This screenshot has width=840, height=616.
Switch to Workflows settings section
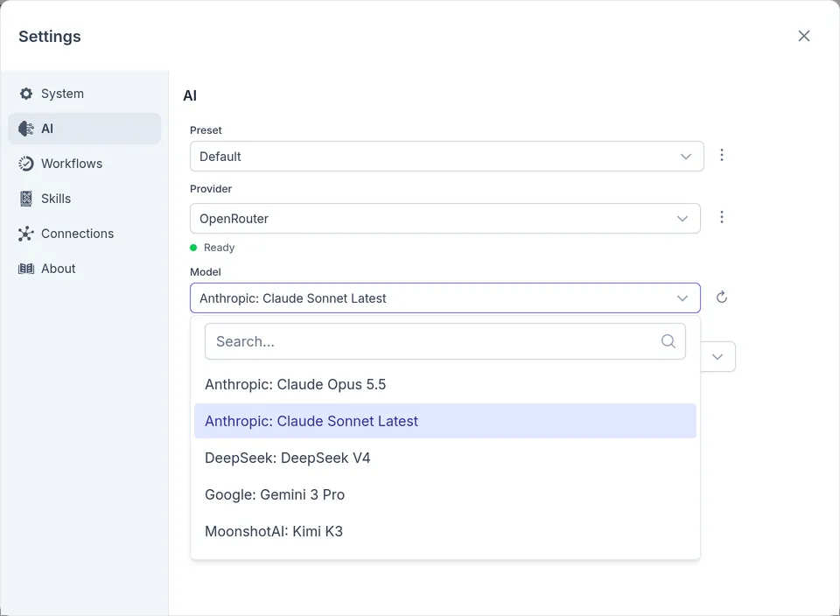(85, 164)
